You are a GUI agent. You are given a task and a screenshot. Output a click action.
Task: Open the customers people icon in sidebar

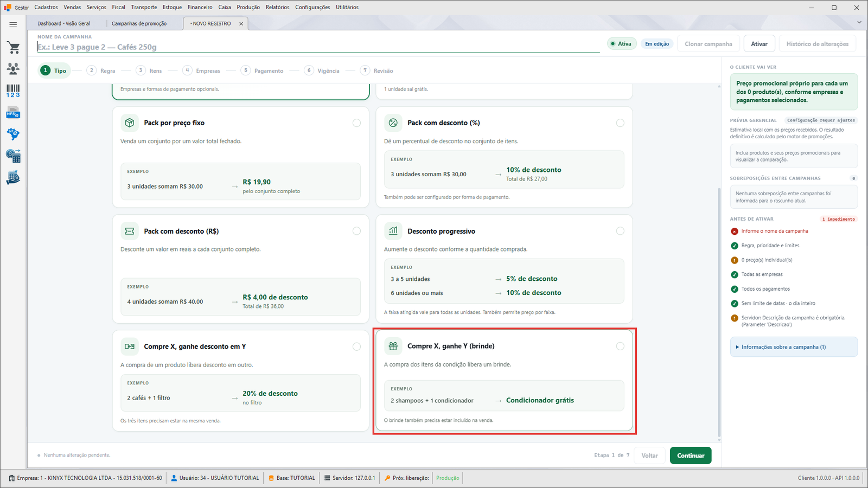(x=13, y=68)
